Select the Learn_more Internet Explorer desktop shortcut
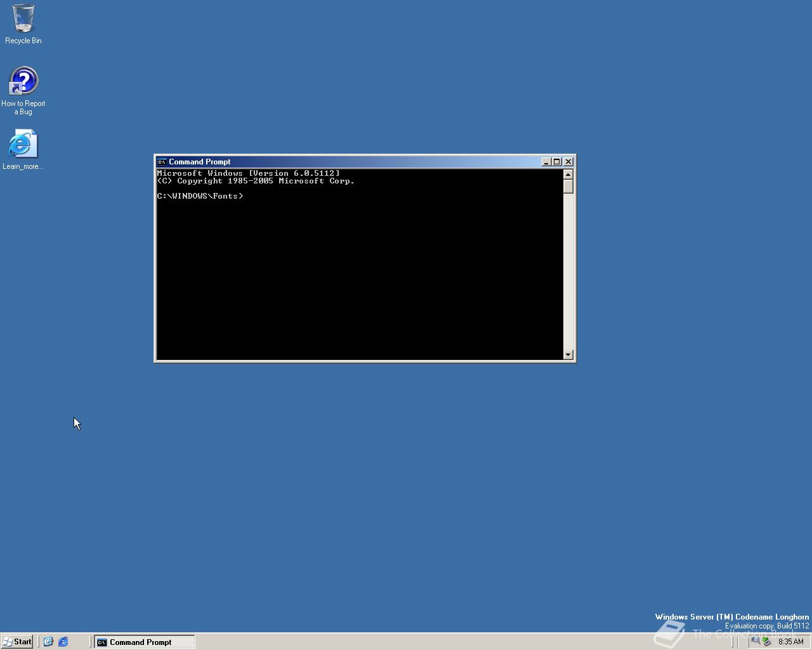 tap(23, 150)
